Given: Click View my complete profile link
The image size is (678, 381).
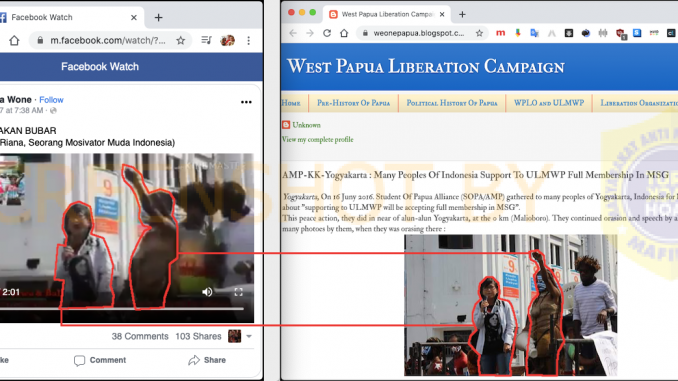Looking at the screenshot, I should click(x=317, y=139).
